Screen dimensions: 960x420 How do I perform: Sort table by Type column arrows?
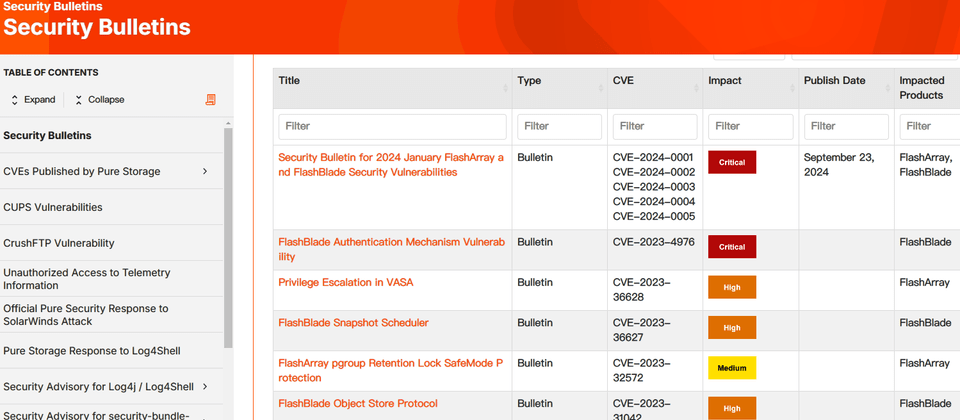(601, 88)
